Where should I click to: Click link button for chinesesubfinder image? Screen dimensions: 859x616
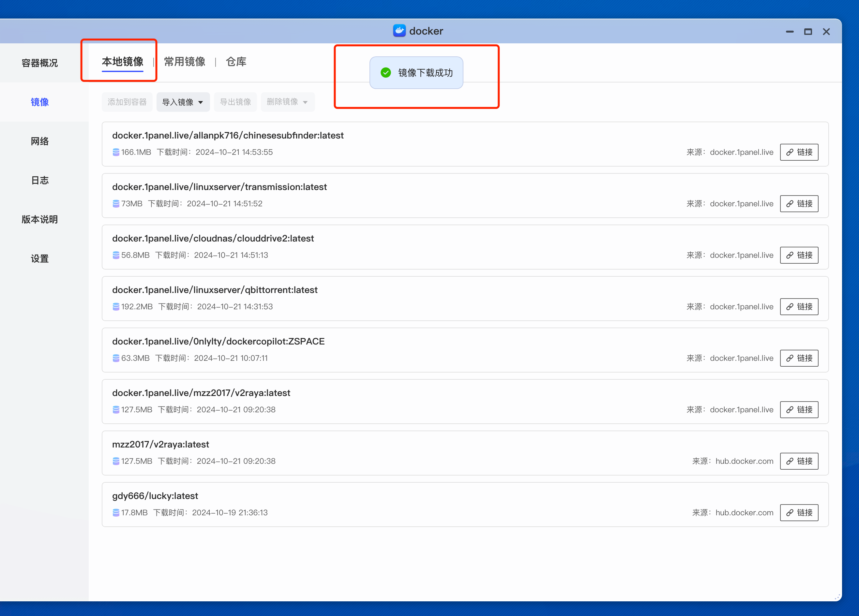pos(799,152)
